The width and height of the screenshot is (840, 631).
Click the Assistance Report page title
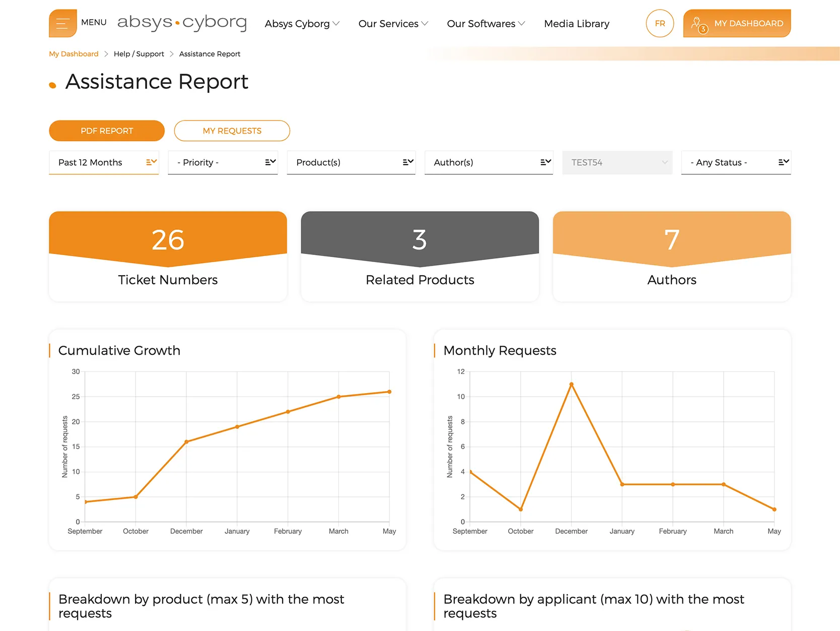pyautogui.click(x=157, y=82)
